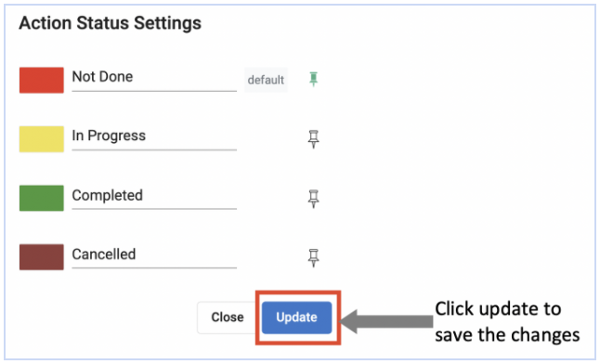
Task: Click the 'Click update to save' annotation text
Action: click(x=507, y=322)
